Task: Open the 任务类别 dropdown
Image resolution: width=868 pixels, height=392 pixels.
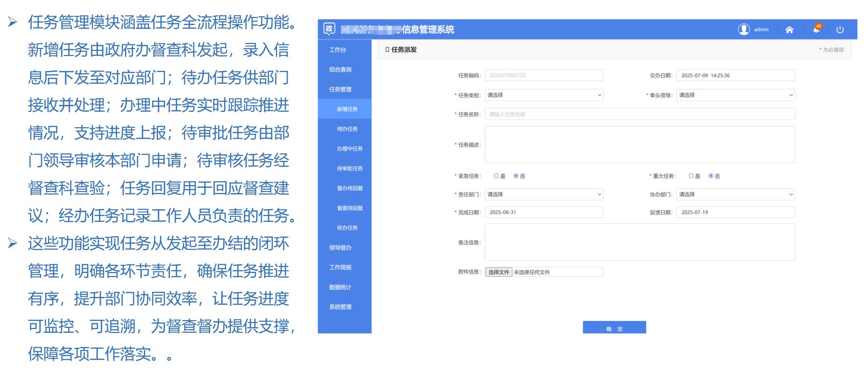Action: pyautogui.click(x=544, y=95)
